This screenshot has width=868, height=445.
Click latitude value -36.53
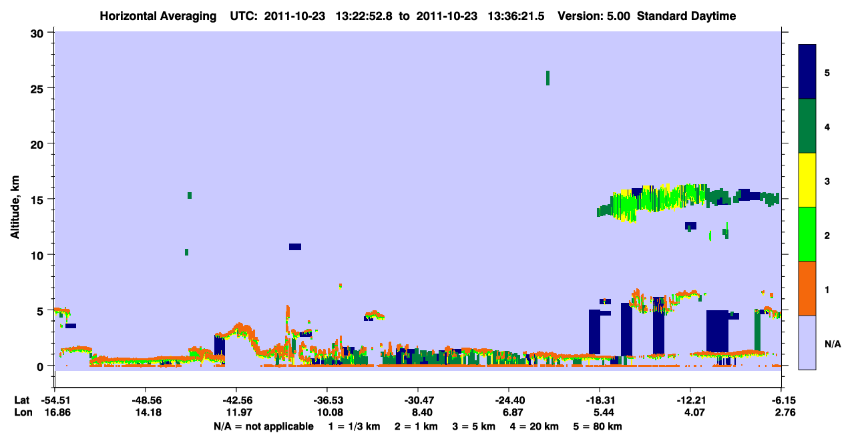point(327,400)
